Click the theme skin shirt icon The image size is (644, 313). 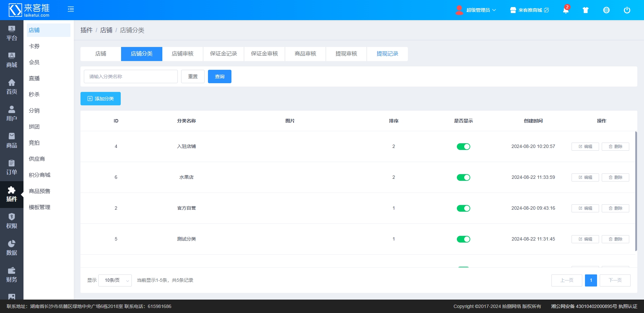pyautogui.click(x=586, y=10)
